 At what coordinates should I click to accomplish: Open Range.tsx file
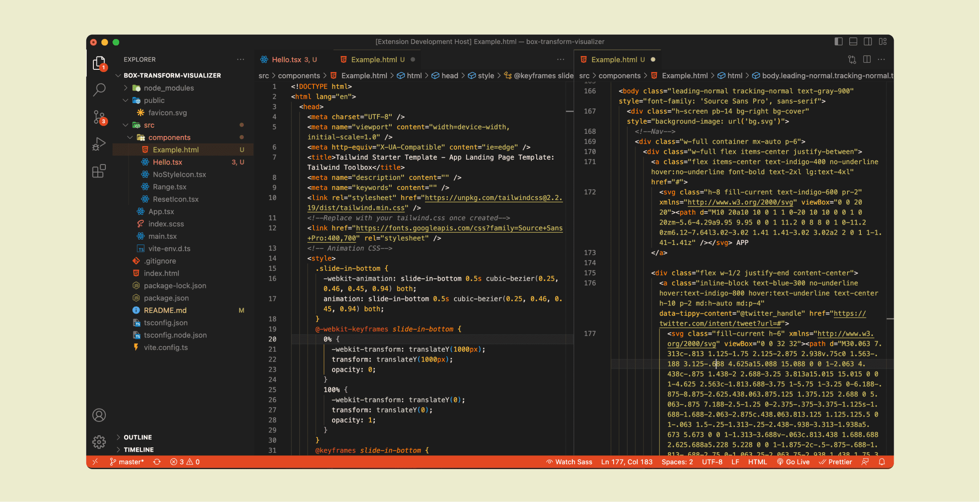coord(169,187)
